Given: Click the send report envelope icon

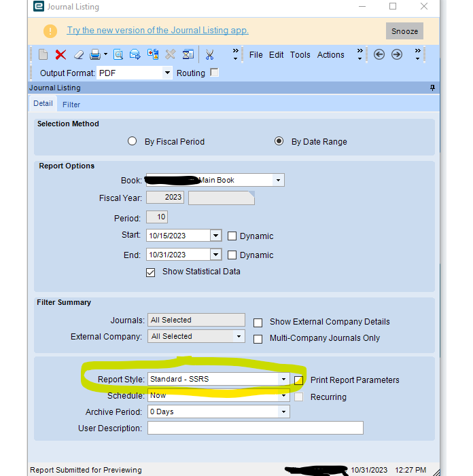Looking at the screenshot, I should pos(135,54).
